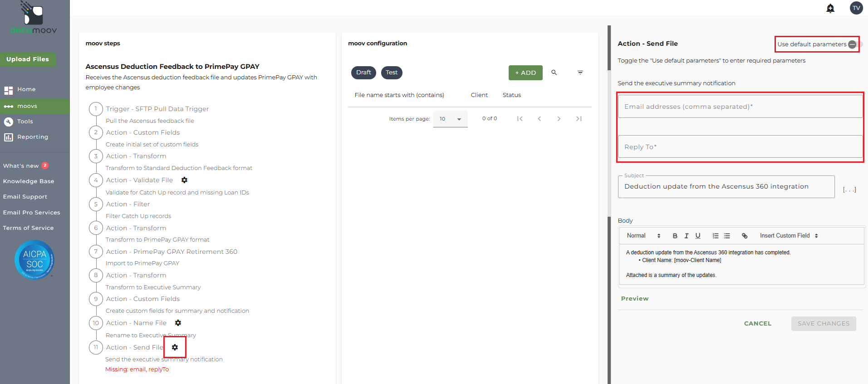Select step 5 Action - Filter
The height and width of the screenshot is (384, 868).
(x=128, y=204)
